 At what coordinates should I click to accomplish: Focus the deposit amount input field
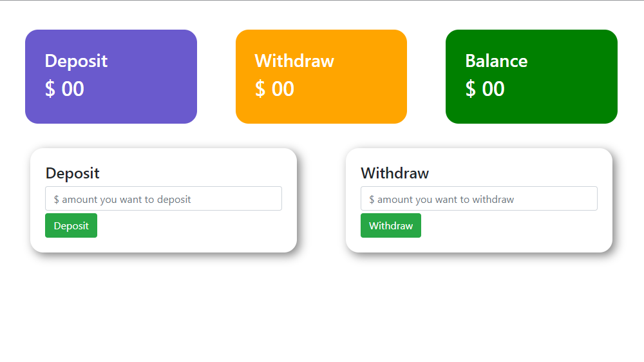coord(164,199)
